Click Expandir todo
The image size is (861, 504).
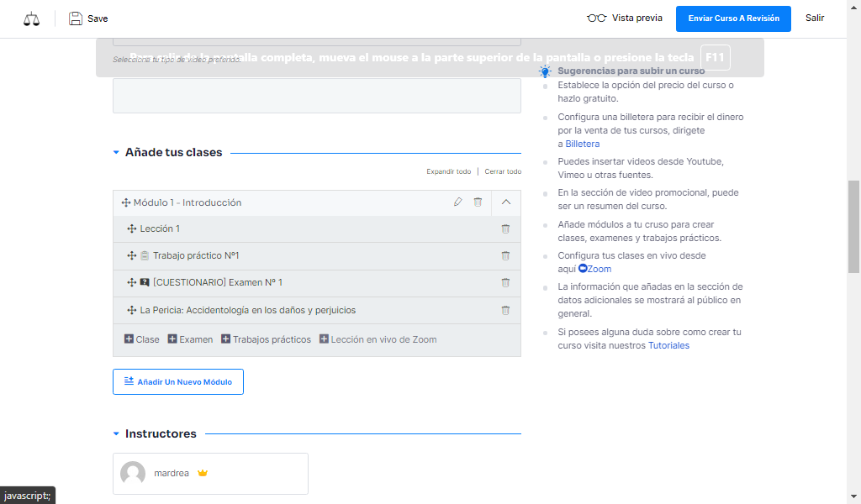coord(449,171)
